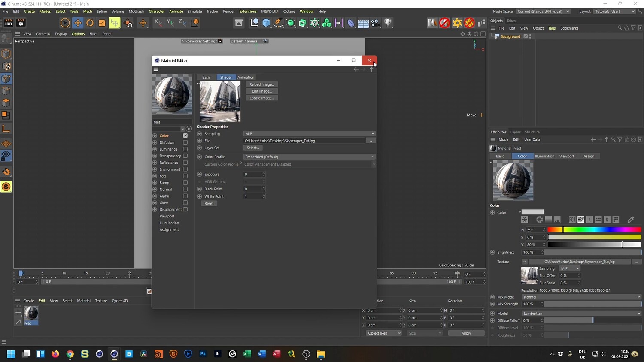Click the Apply button in coordinates panel
This screenshot has width=644, height=362.
tap(466, 333)
